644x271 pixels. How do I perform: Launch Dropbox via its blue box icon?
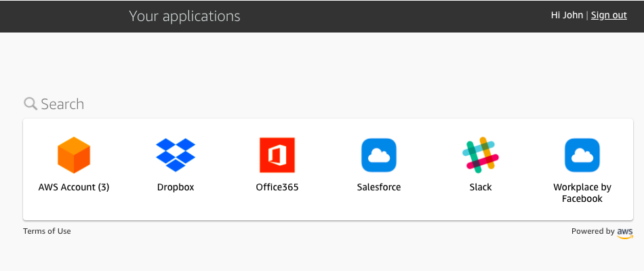click(x=176, y=155)
